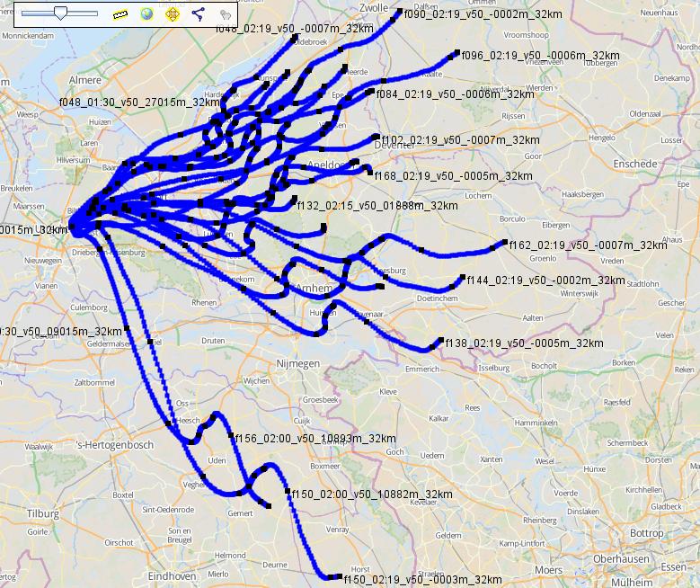
Task: Select the yellow ruler measure tool
Action: click(x=120, y=14)
